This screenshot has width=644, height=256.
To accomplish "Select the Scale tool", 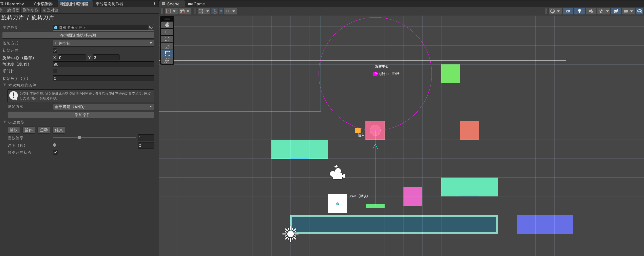I will pyautogui.click(x=167, y=46).
